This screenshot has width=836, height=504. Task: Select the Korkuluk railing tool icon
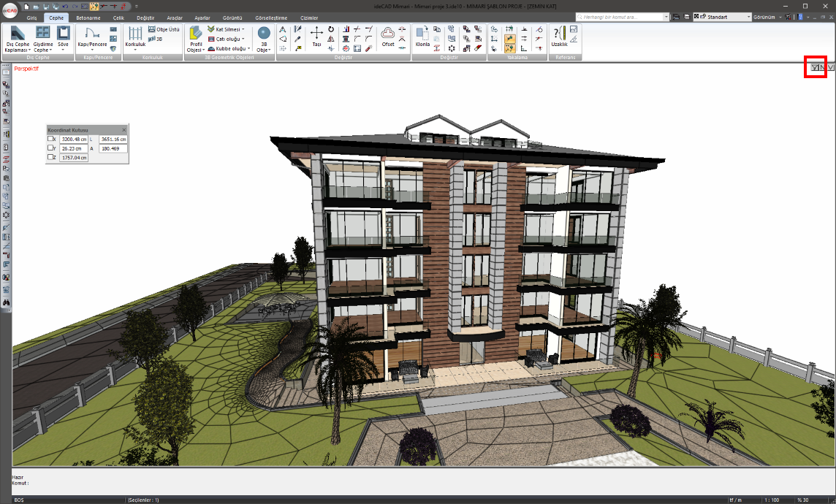coord(135,34)
